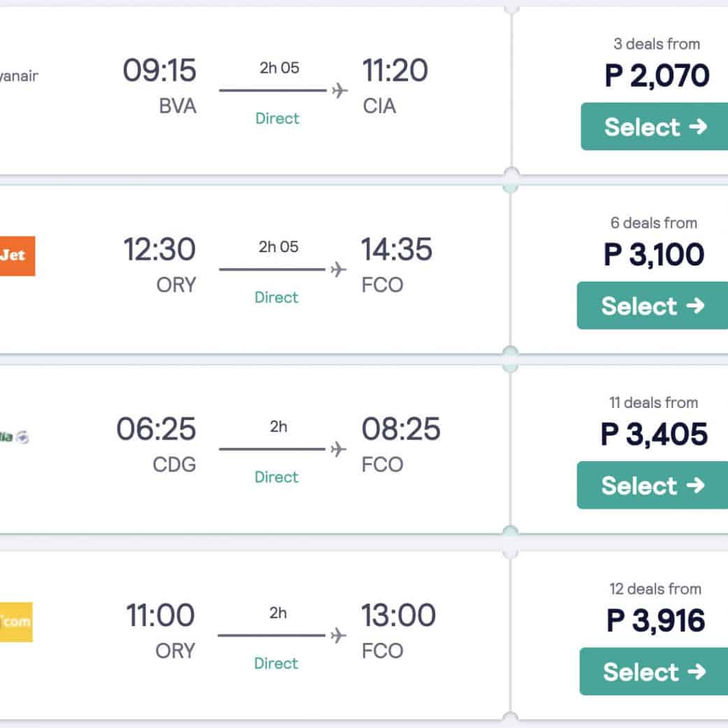This screenshot has width=728, height=728.
Task: Click the Ryanair airline logo
Action: 19,76
